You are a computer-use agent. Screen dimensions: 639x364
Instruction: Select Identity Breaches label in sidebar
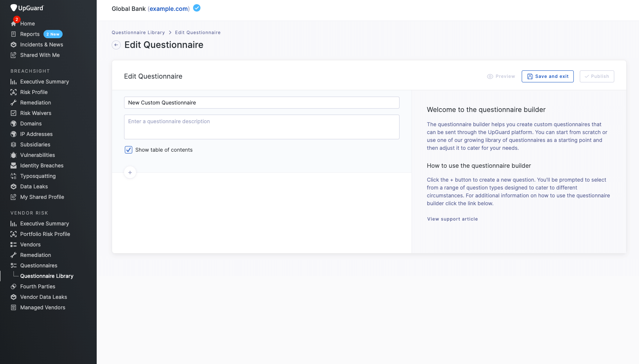(42, 166)
